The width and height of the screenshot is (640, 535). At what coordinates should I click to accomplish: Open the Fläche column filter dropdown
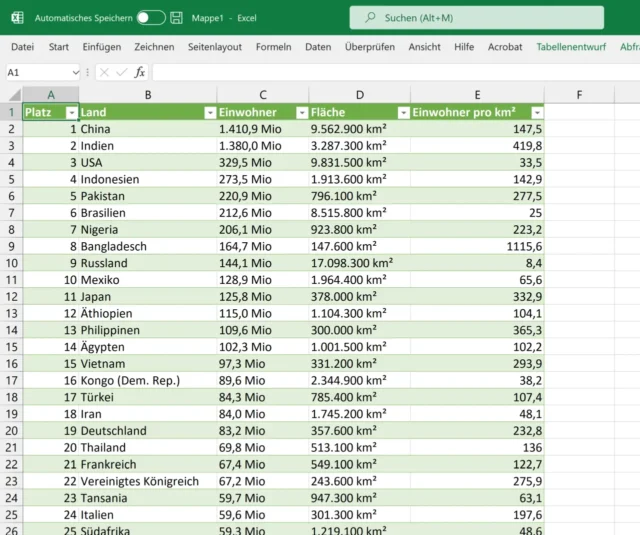coord(402,113)
